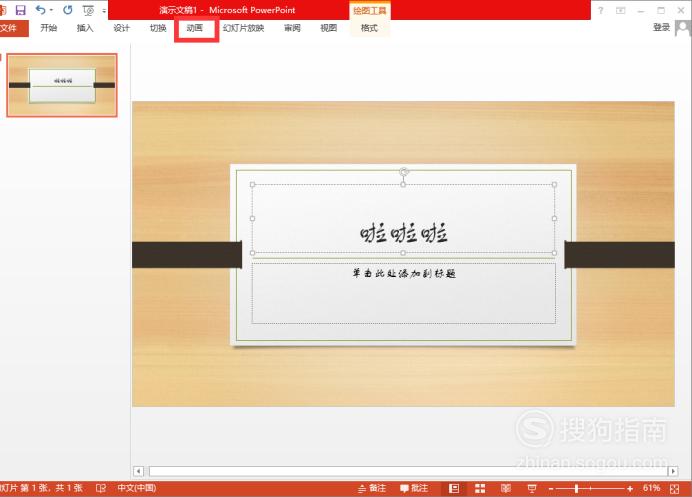Open Customize Quick Access Toolbar dropdown
Screen dimensions: 692x497
tap(104, 10)
